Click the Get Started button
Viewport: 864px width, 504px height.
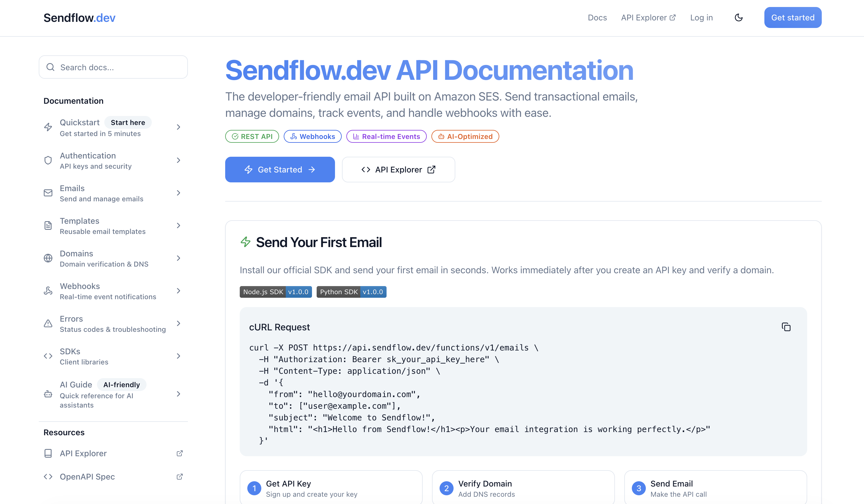279,169
